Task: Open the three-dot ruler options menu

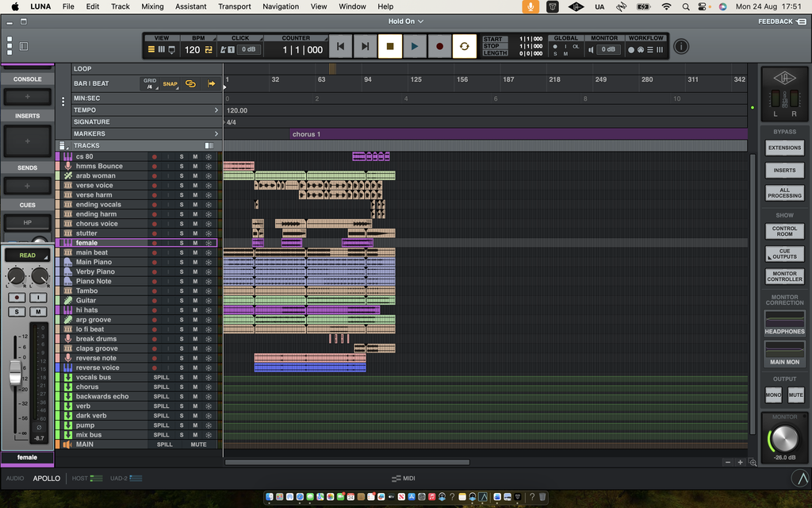Action: pos(63,102)
